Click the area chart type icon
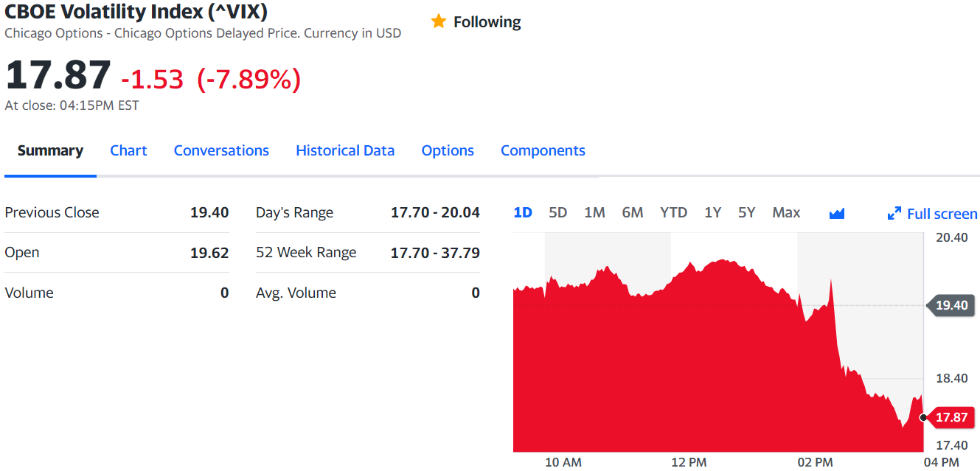This screenshot has height=471, width=980. click(837, 214)
